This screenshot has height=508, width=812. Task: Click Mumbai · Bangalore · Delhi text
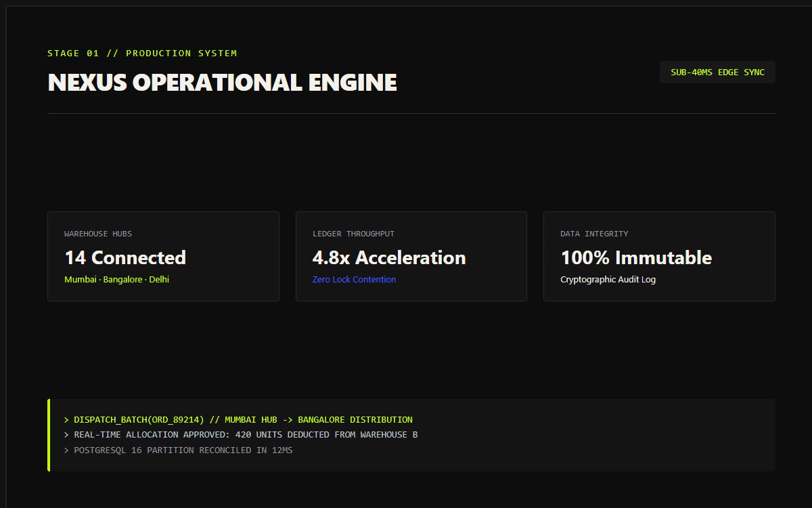click(117, 280)
